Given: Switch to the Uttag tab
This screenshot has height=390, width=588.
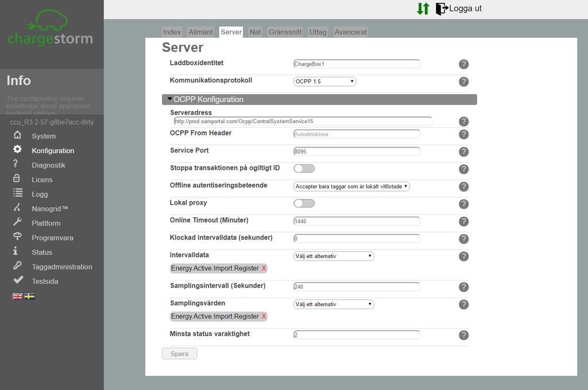Looking at the screenshot, I should [x=318, y=32].
